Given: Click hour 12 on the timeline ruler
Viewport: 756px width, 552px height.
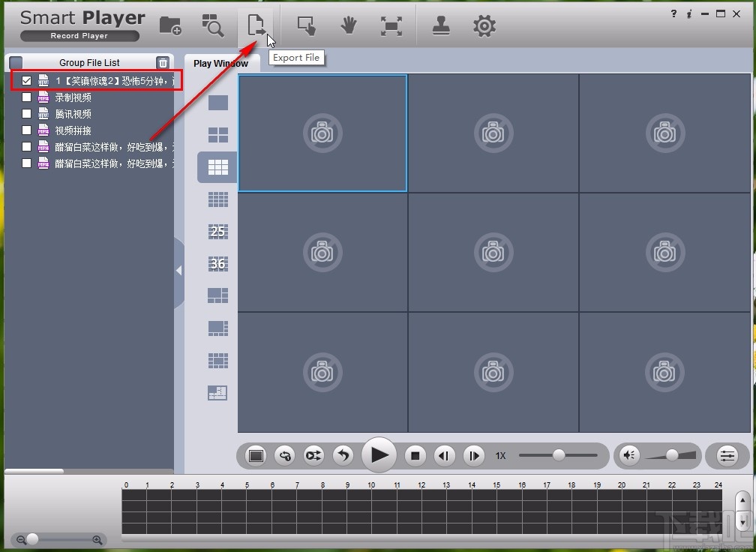Looking at the screenshot, I should [421, 485].
